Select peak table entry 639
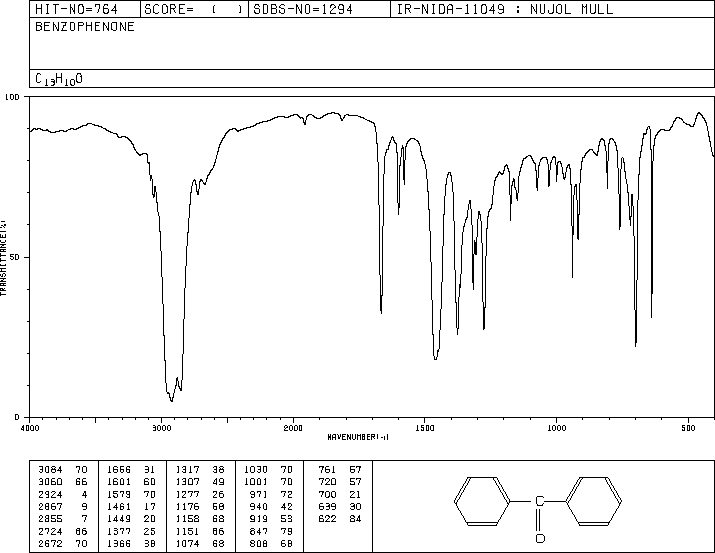 327,506
